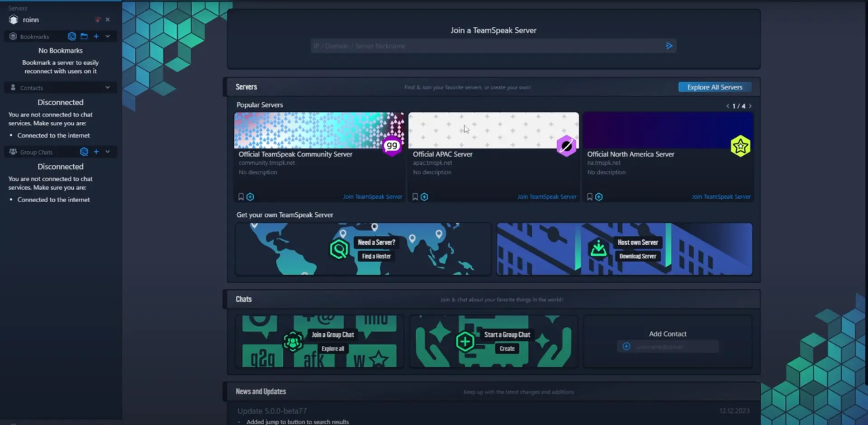Click Create under Start a Group Chat
Viewport: 868px width, 425px height.
pyautogui.click(x=507, y=349)
